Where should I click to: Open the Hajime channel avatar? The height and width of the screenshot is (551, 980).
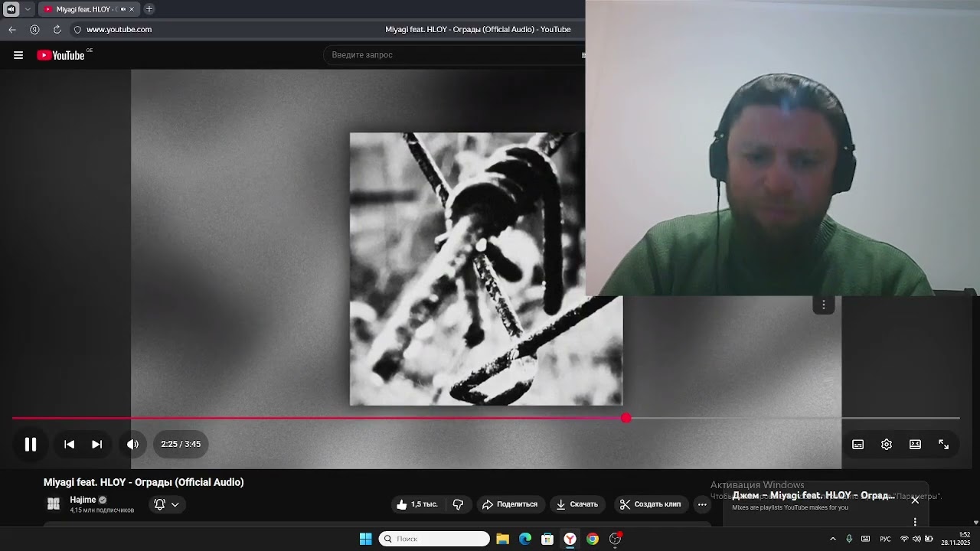(54, 504)
